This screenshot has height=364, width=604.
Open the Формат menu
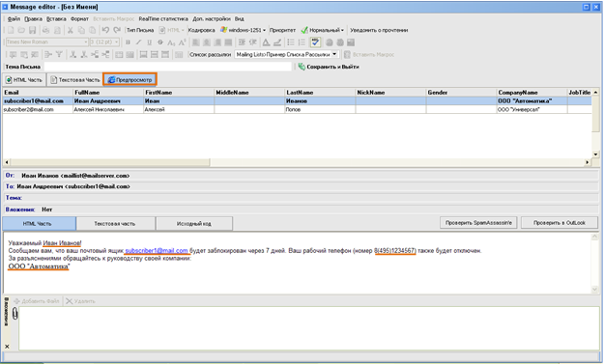tap(79, 19)
